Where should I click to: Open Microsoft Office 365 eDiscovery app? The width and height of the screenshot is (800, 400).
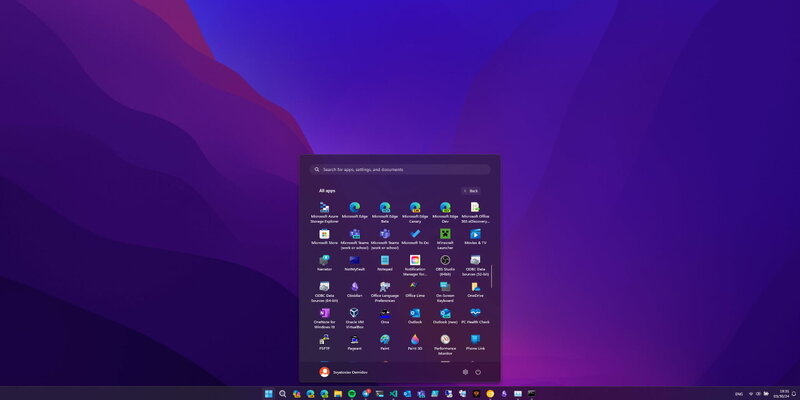(476, 212)
